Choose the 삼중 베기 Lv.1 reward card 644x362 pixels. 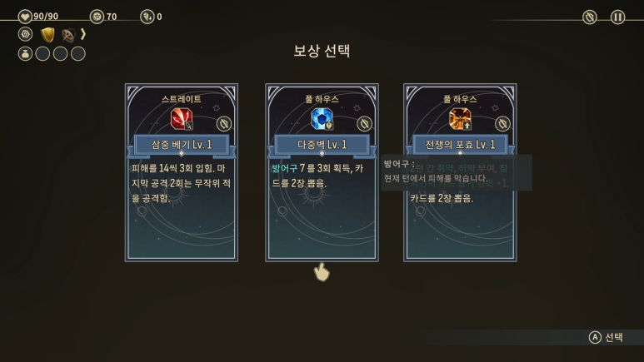(x=182, y=173)
